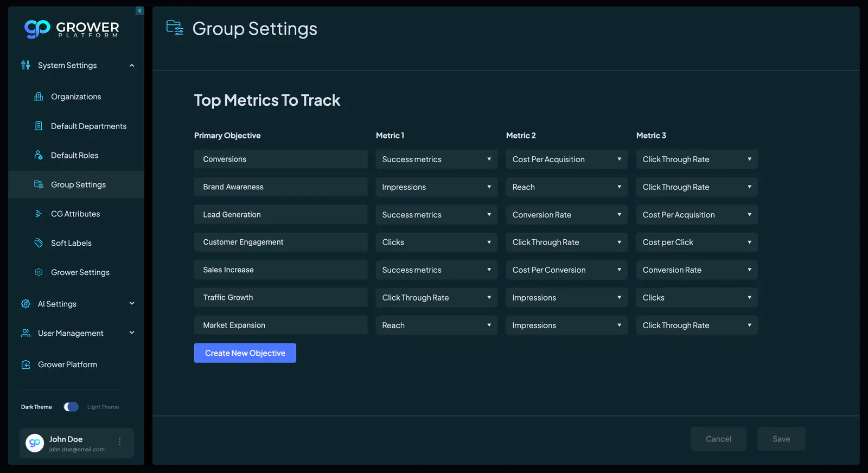Click the Default Departments document icon
Viewport: 868px width, 473px height.
39,126
